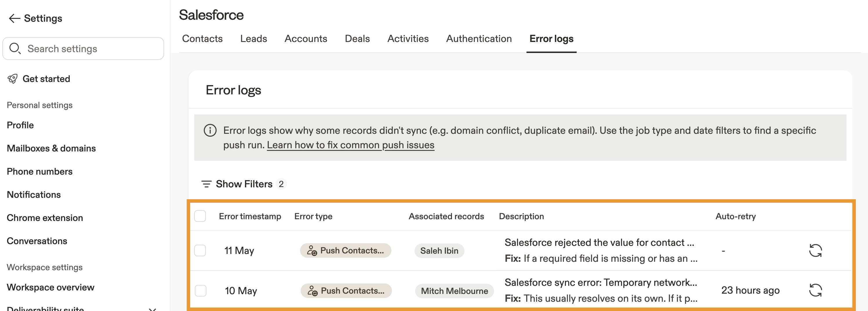Open Notifications settings

pos(34,195)
